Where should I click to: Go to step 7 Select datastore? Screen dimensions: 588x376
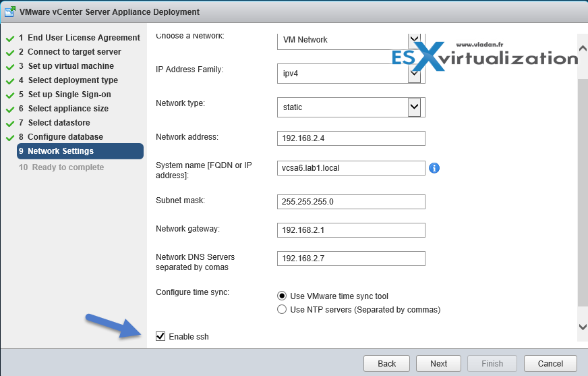[x=55, y=123]
